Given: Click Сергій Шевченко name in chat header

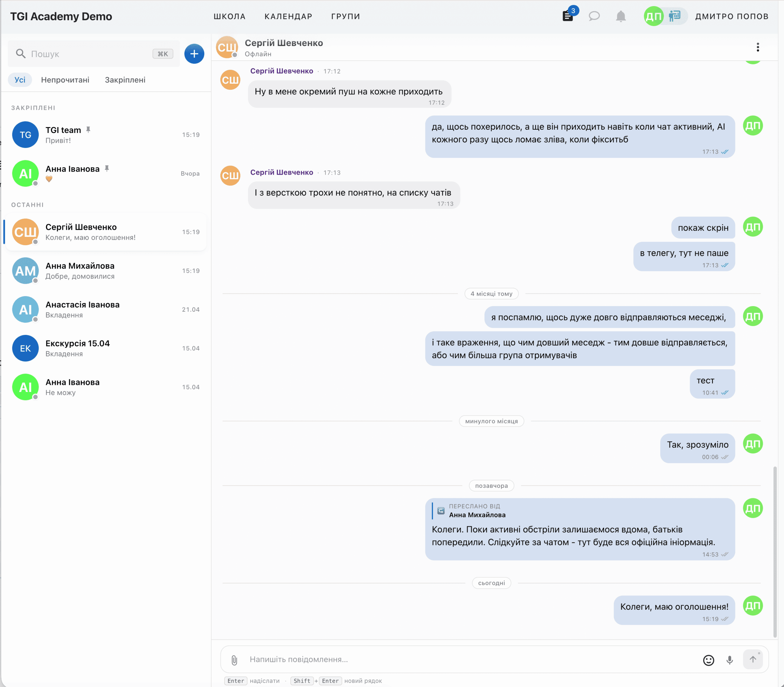Looking at the screenshot, I should (284, 43).
